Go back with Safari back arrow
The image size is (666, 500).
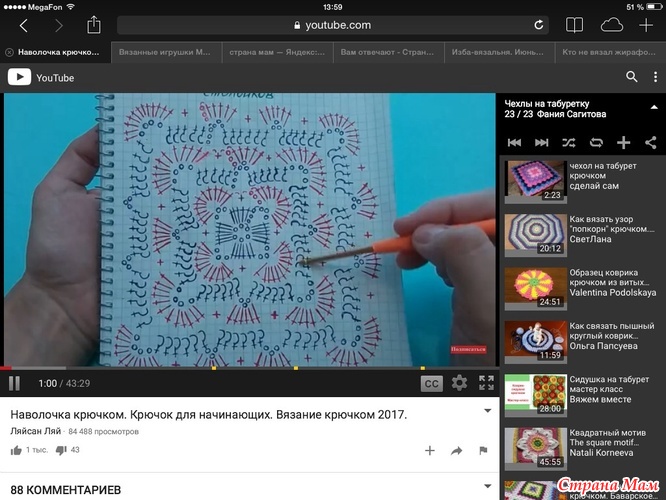[24, 26]
